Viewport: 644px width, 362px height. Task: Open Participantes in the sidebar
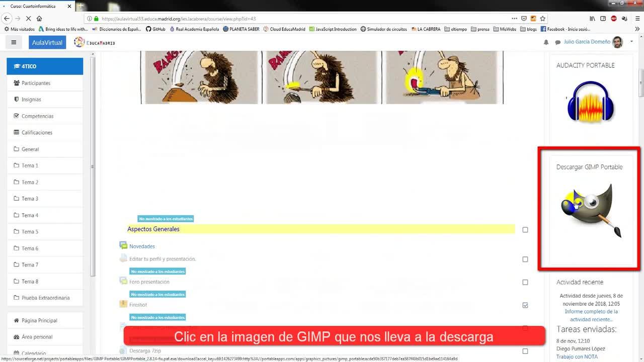[x=45, y=83]
